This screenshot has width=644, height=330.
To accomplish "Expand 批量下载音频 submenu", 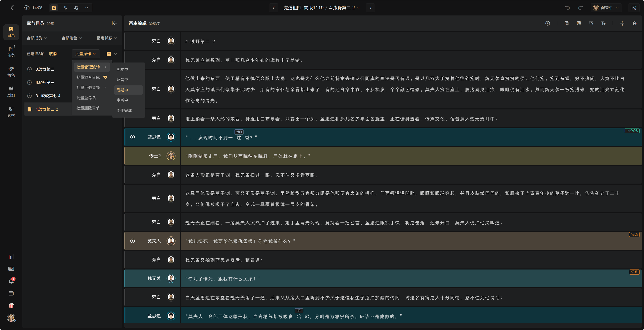I will [x=92, y=87].
